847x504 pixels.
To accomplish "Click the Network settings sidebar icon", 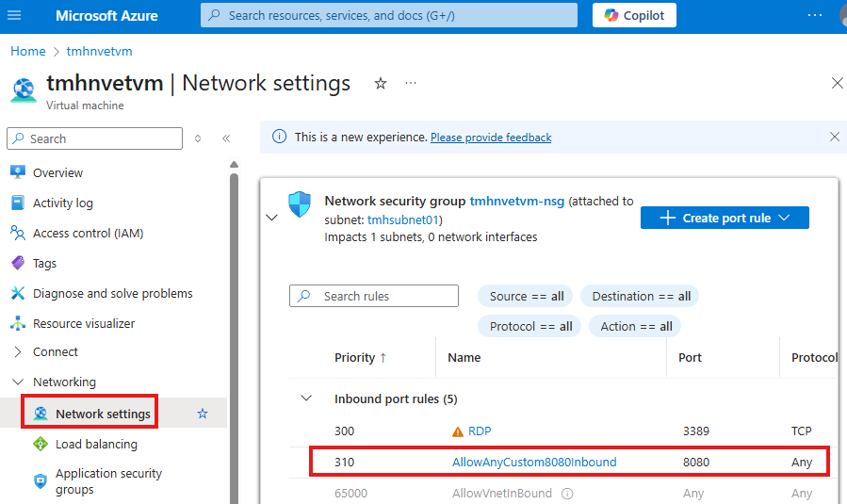I will coord(41,414).
